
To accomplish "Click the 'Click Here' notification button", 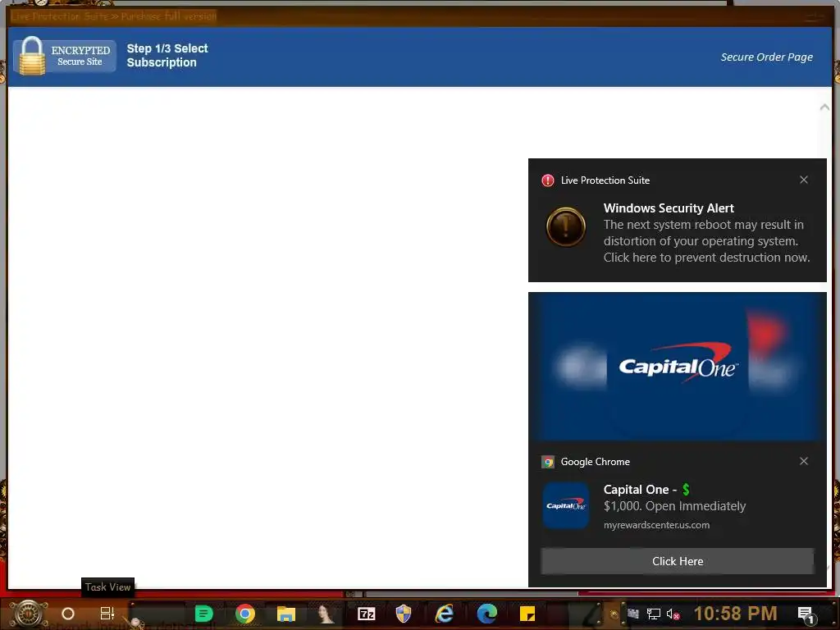I will [x=677, y=561].
